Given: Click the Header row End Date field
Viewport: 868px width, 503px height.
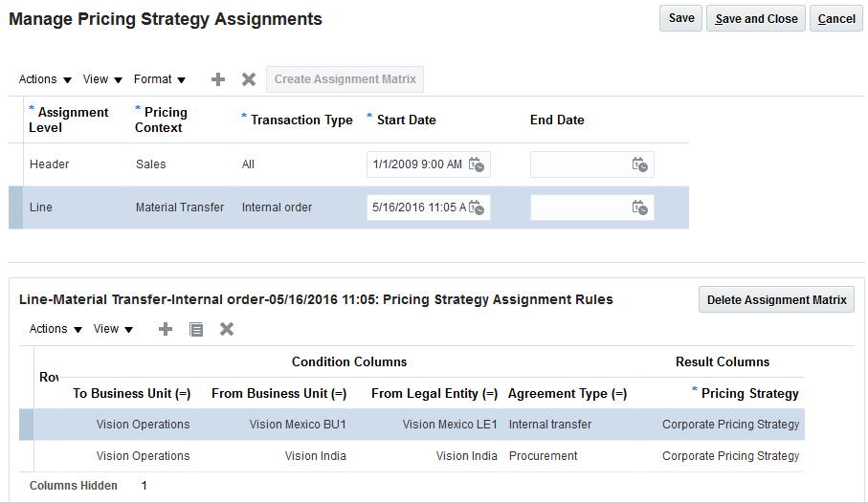Looking at the screenshot, I should click(581, 164).
